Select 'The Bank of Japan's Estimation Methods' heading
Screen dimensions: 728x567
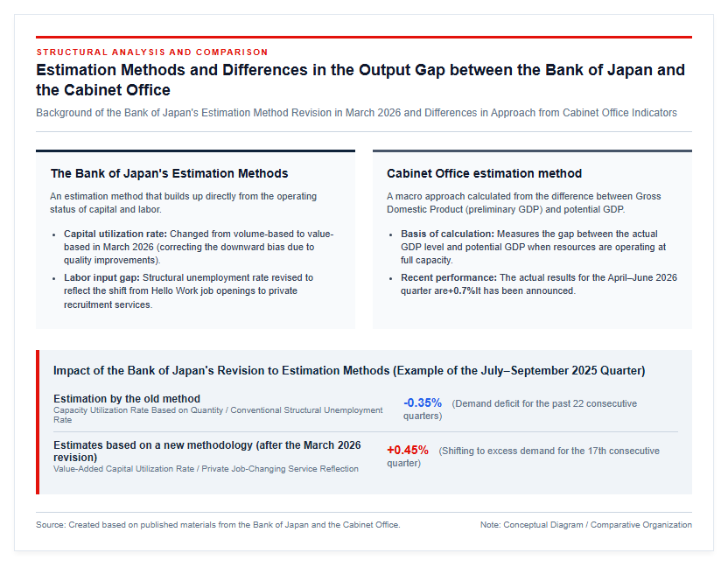[169, 173]
